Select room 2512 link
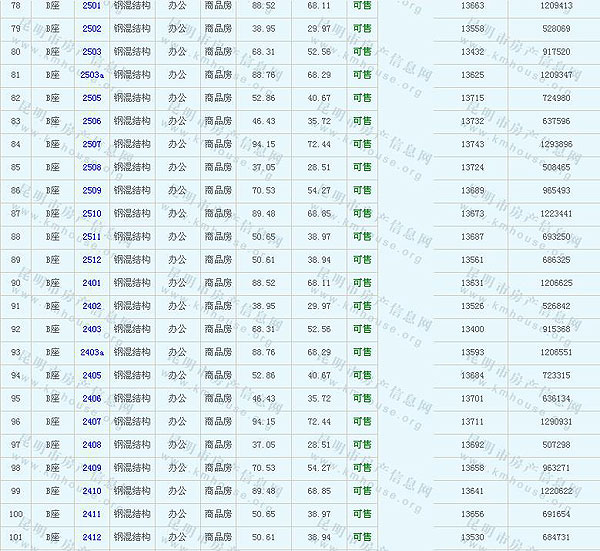 click(x=91, y=259)
